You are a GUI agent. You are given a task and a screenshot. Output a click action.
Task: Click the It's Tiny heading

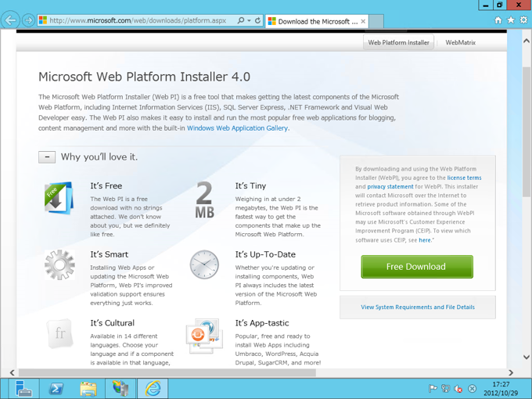coord(250,186)
